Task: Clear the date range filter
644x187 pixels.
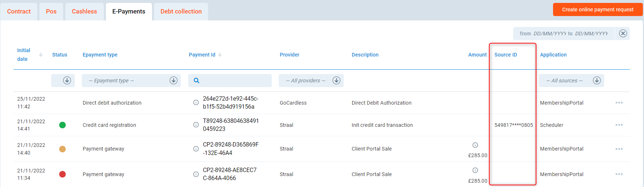Action: point(623,34)
